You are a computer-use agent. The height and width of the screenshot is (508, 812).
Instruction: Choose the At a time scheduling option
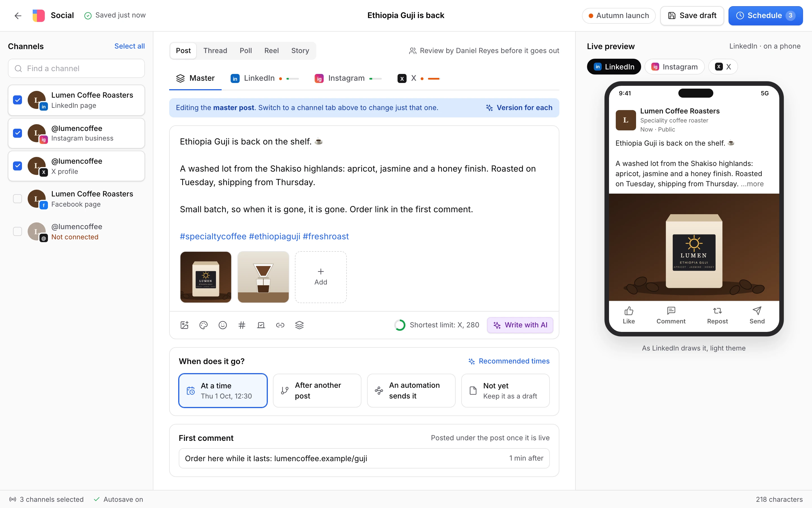click(x=223, y=390)
